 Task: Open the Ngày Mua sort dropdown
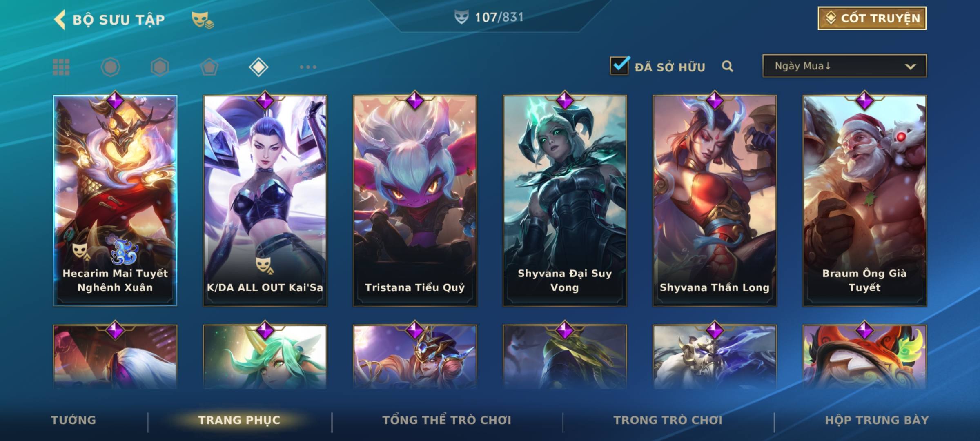coord(844,66)
